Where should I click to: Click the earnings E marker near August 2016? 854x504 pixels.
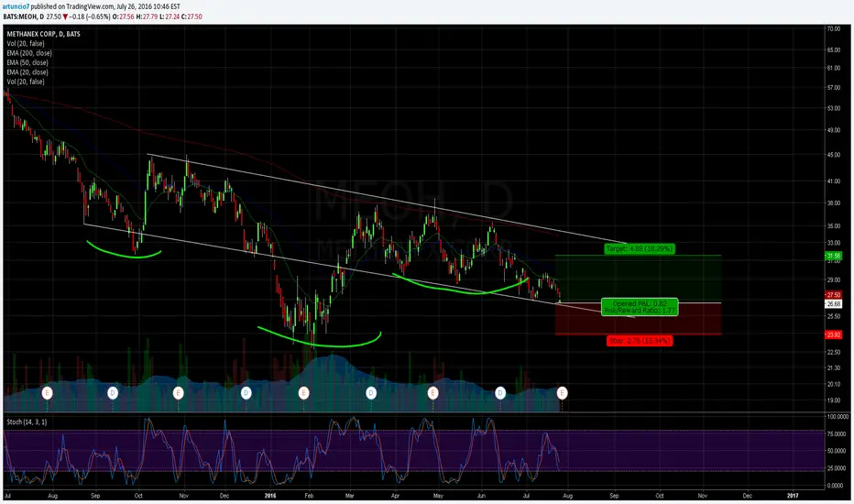coord(562,392)
